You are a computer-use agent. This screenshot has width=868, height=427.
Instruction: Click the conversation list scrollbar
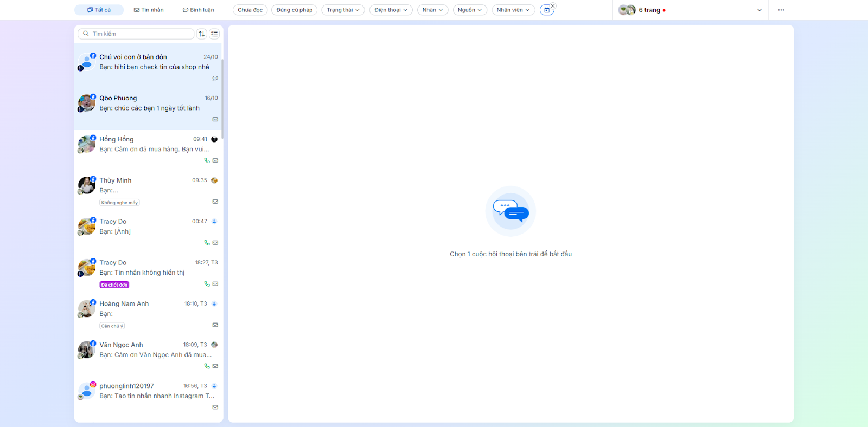click(x=222, y=98)
